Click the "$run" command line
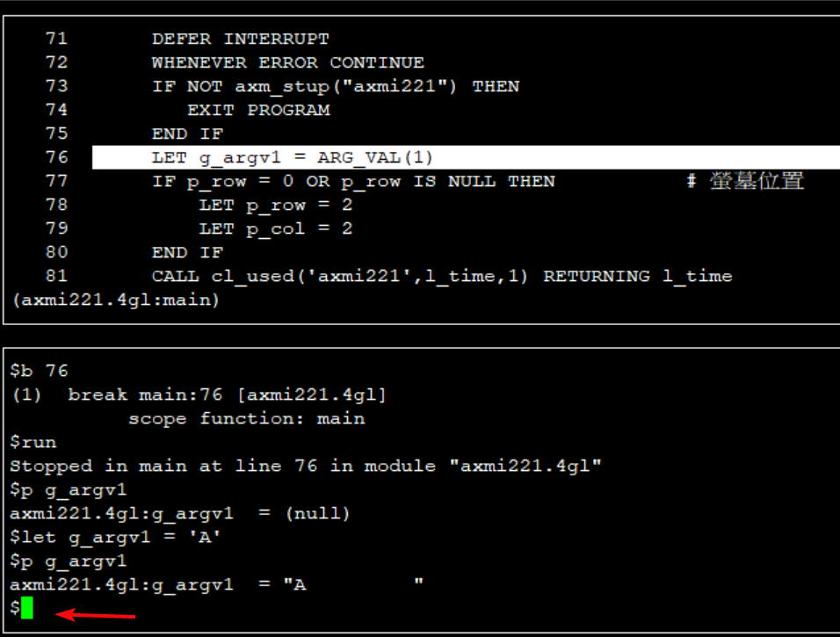This screenshot has width=840, height=637. 33,442
